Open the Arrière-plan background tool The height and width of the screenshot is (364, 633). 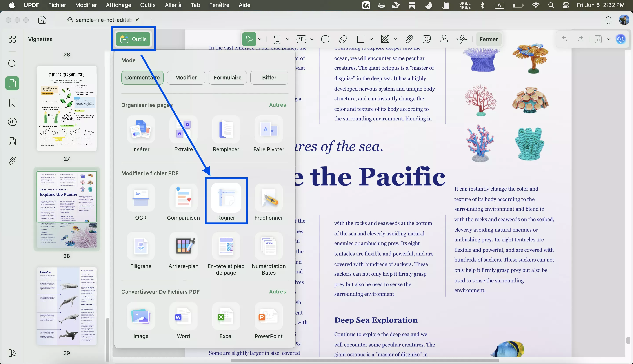coord(184,251)
